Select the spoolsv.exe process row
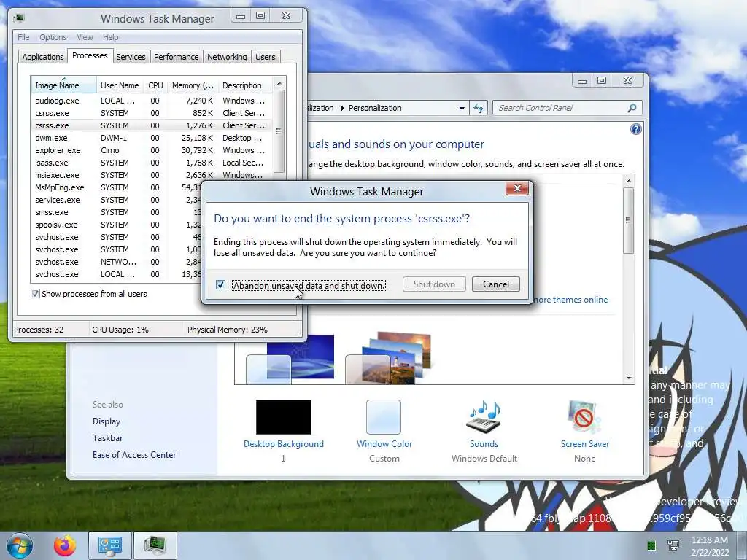Image resolution: width=747 pixels, height=560 pixels. (117, 225)
